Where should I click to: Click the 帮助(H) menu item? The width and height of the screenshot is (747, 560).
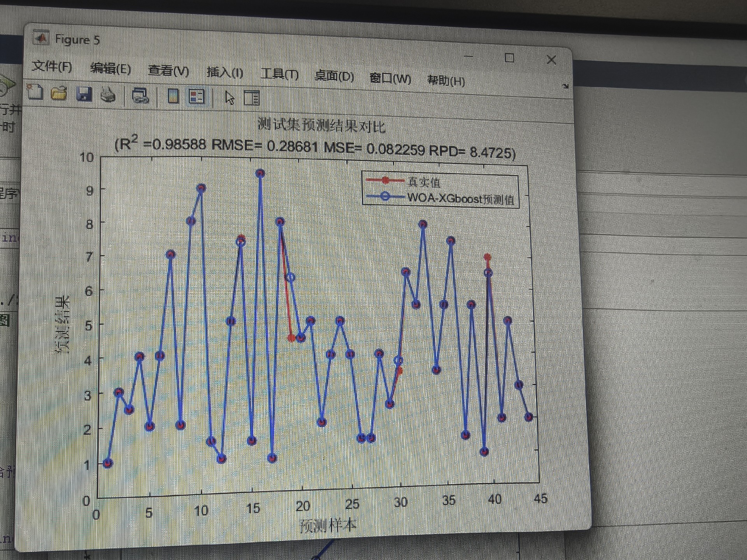(446, 80)
